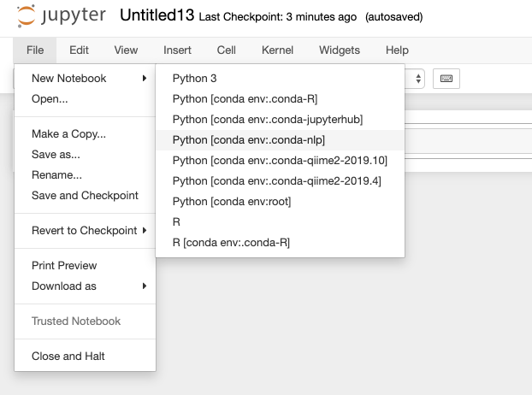Choose Save as...

pos(86,155)
